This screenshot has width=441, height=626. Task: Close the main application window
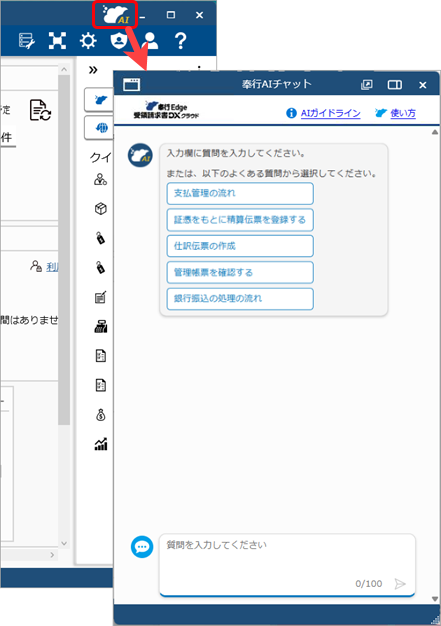point(199,15)
